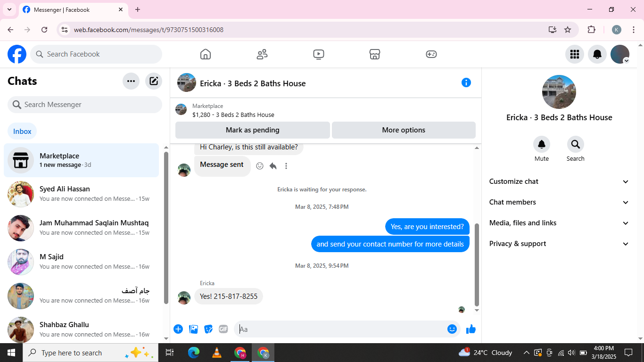Screen dimensions: 644x362
Task: Choose a sticker in the composer
Action: click(208, 329)
